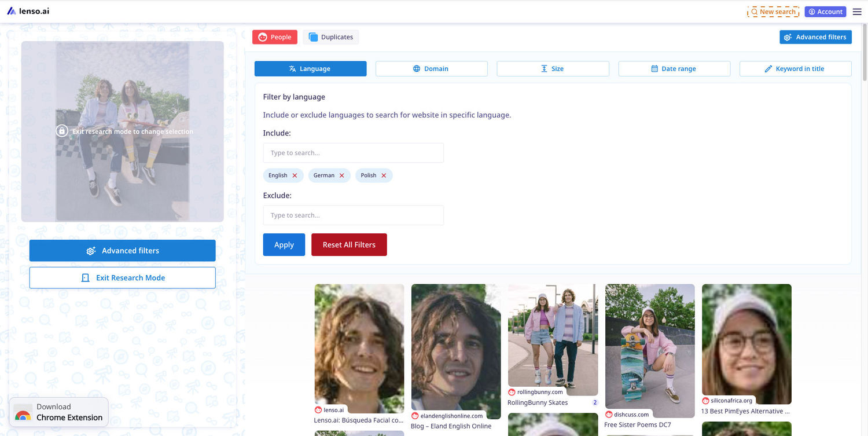
Task: Toggle the People category filter
Action: tap(274, 37)
